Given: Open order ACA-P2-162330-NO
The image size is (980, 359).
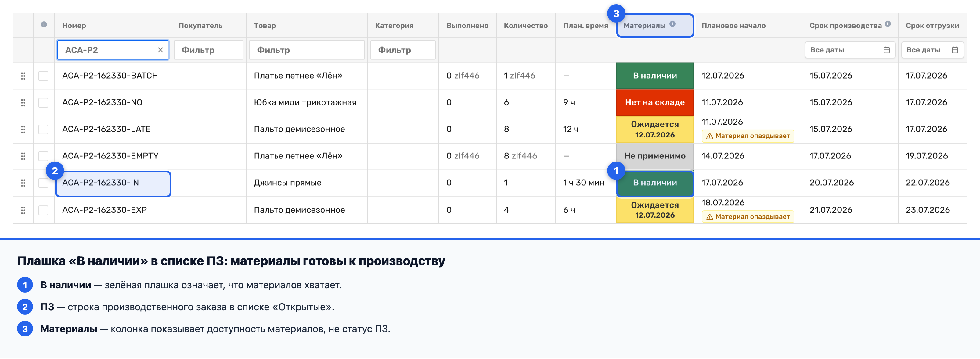Looking at the screenshot, I should [x=102, y=102].
